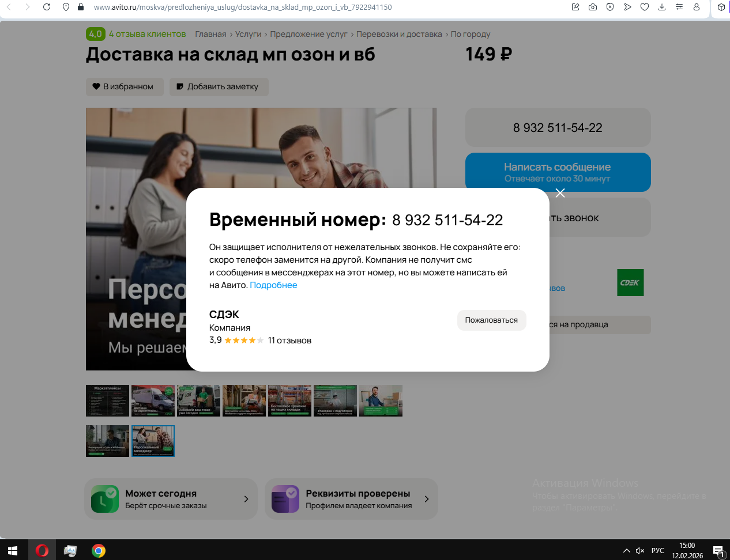Open the Opera browser taskbar icon
The height and width of the screenshot is (560, 730).
tap(42, 550)
